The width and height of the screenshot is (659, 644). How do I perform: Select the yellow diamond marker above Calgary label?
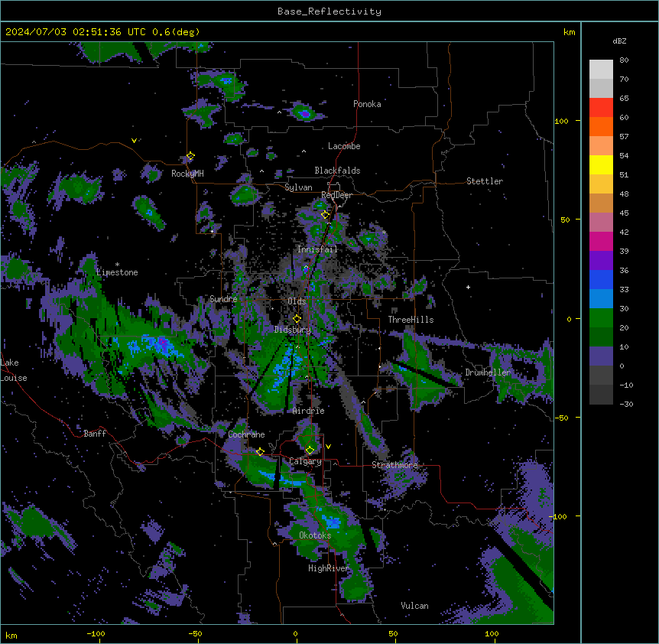click(310, 450)
